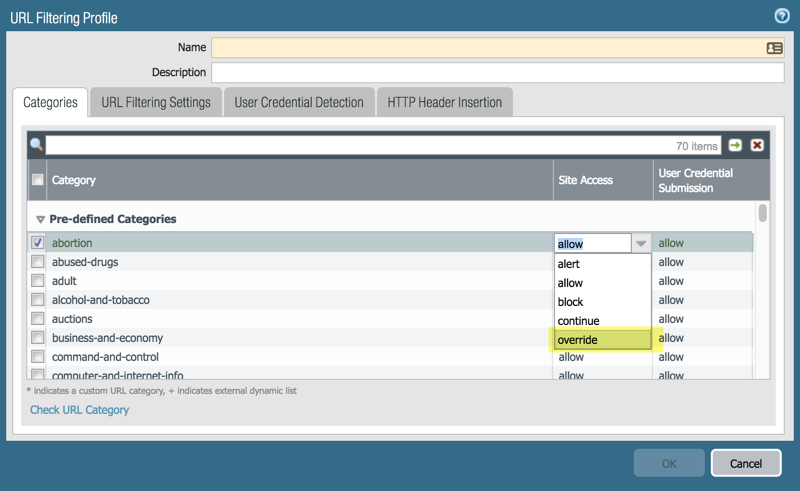Click the green arrow export icon

(736, 145)
